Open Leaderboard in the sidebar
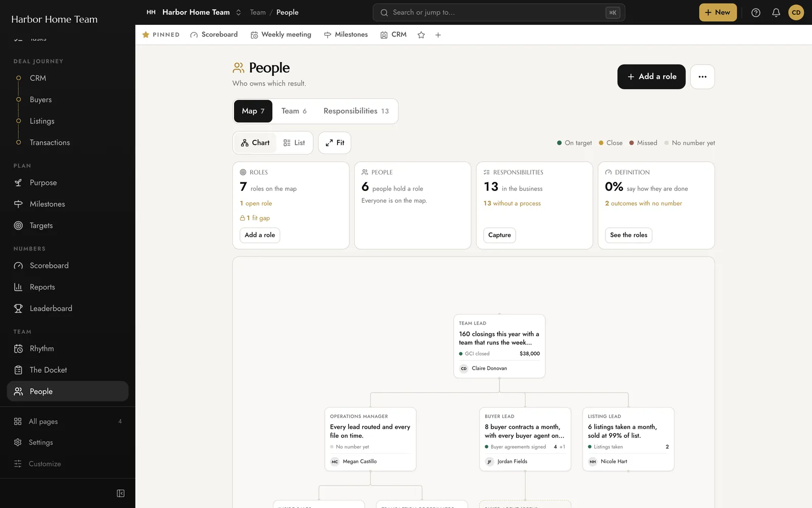 [67, 308]
